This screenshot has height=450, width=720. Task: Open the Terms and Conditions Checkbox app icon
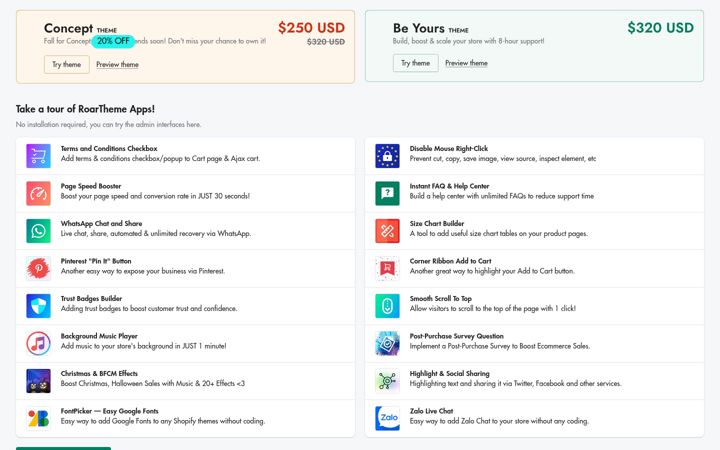39,156
